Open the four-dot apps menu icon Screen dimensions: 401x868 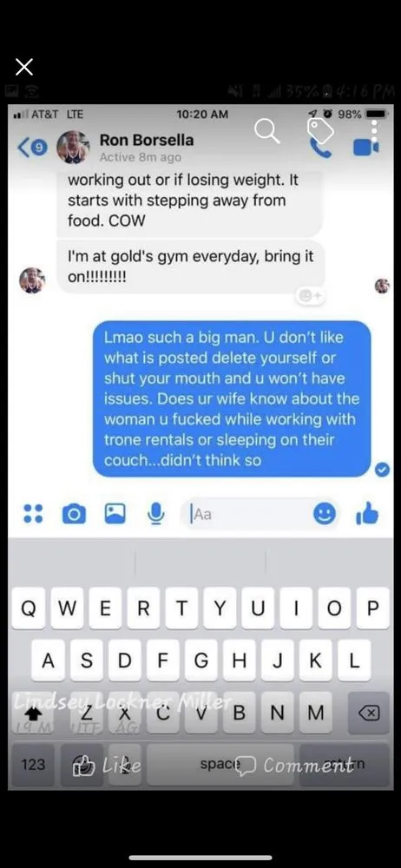33,514
